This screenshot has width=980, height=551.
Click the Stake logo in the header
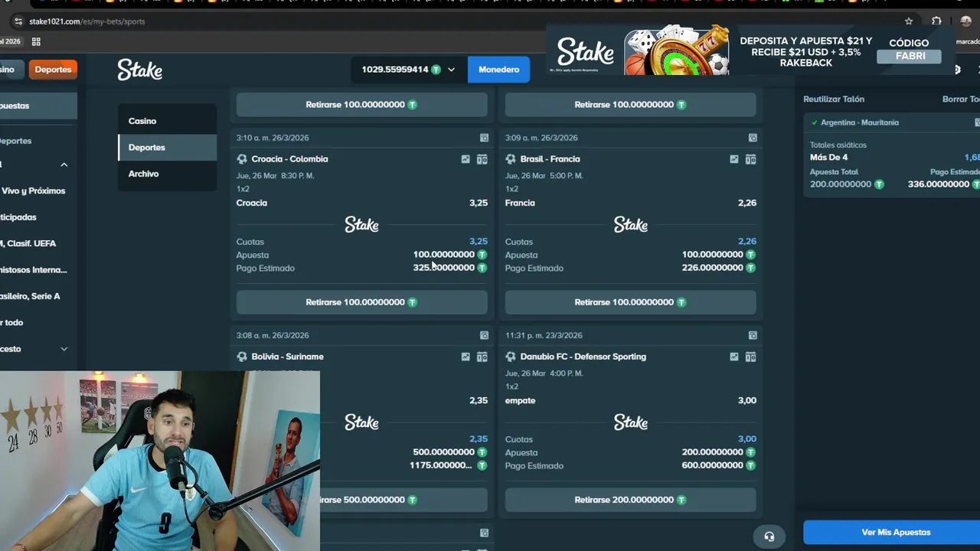tap(139, 70)
